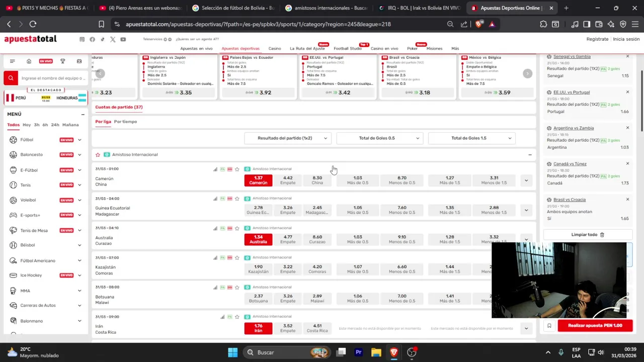
Task: Open the TikTok social icon
Action: 103,39
